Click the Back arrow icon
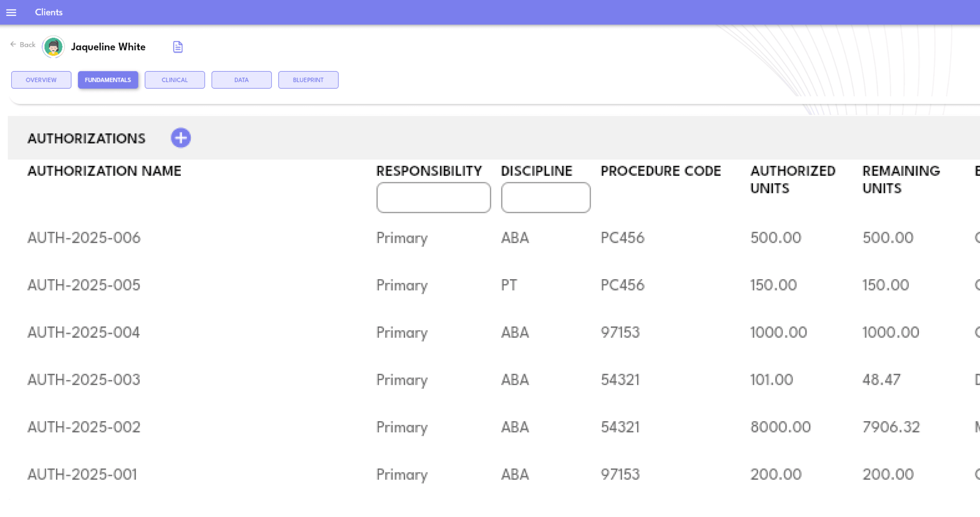The height and width of the screenshot is (517, 980). coord(13,44)
